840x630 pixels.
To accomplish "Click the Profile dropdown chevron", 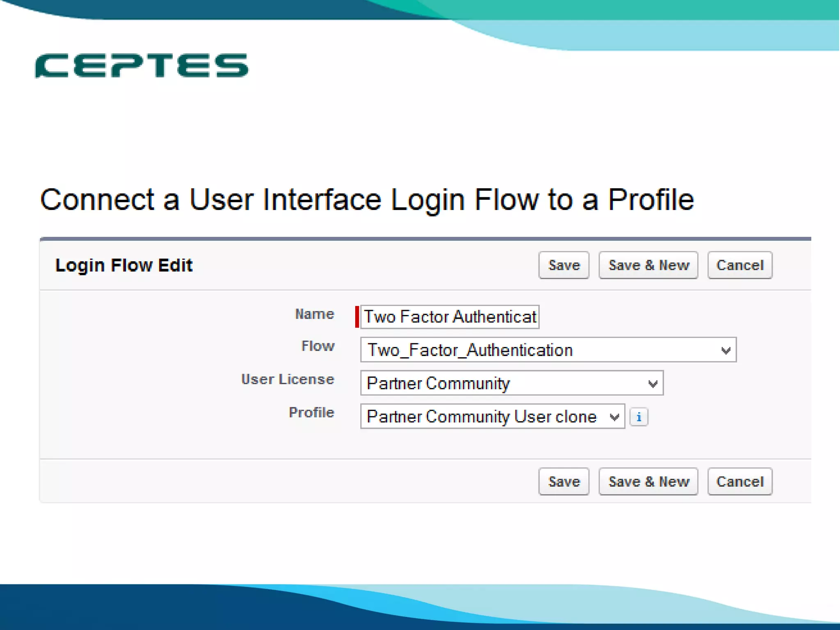I will [x=614, y=417].
